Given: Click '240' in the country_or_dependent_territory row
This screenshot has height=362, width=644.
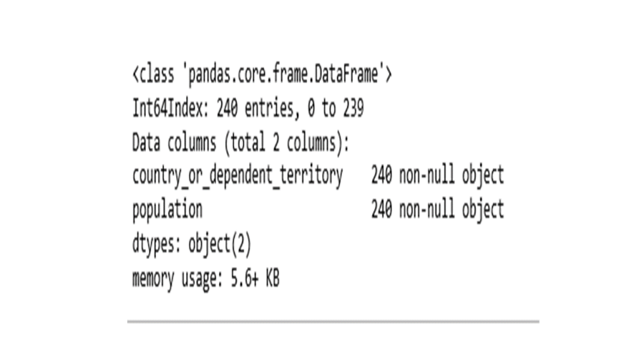Looking at the screenshot, I should (382, 176).
